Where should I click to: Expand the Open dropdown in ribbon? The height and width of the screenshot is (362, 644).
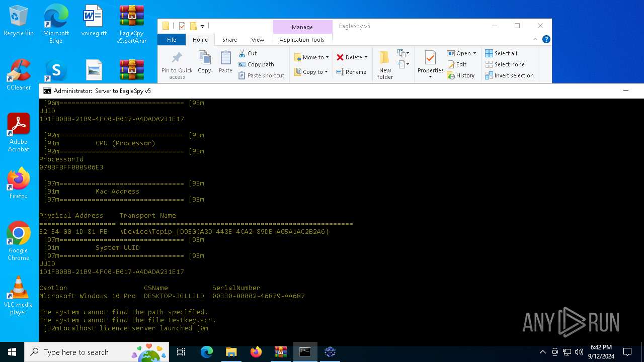(474, 53)
